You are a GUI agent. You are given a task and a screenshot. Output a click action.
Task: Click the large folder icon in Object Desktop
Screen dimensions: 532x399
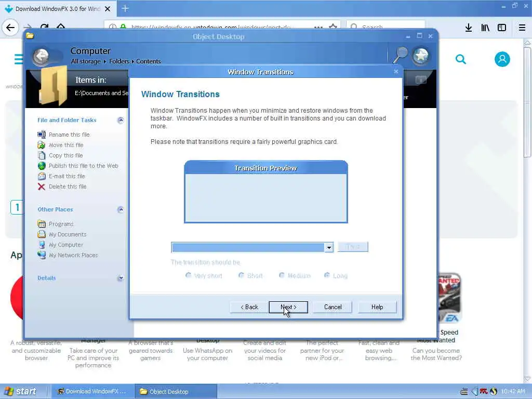tap(54, 86)
